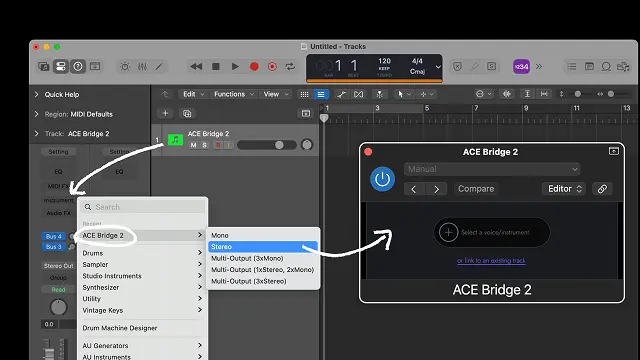Open the View menu in tracks area

click(x=276, y=94)
